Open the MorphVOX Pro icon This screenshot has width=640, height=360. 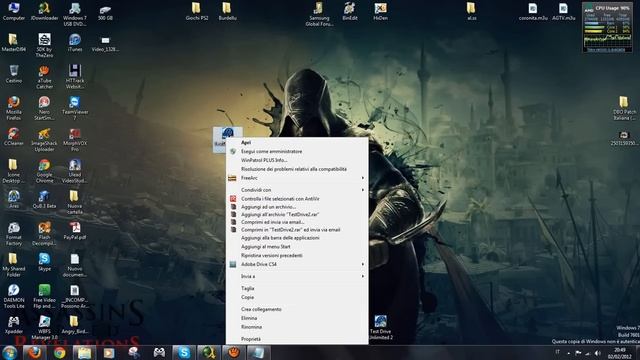point(75,140)
